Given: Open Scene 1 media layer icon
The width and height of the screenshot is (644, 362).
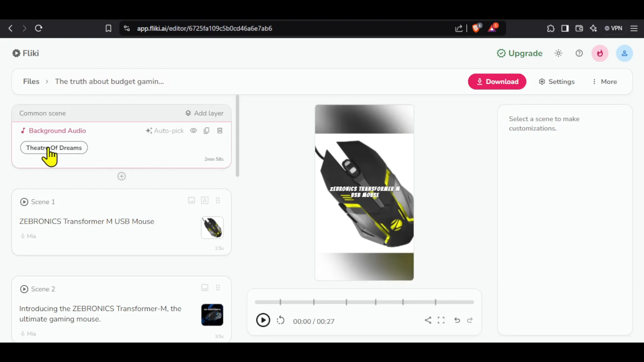Looking at the screenshot, I should [x=192, y=200].
